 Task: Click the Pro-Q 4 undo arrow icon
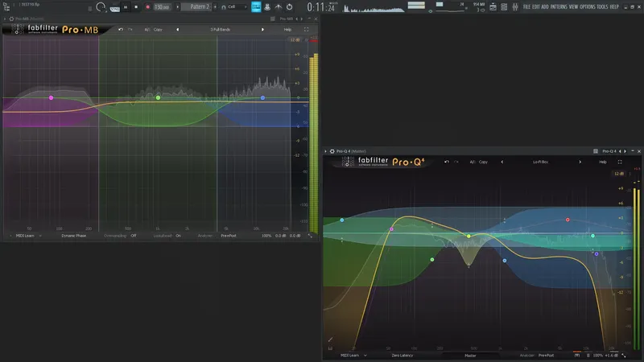click(447, 162)
